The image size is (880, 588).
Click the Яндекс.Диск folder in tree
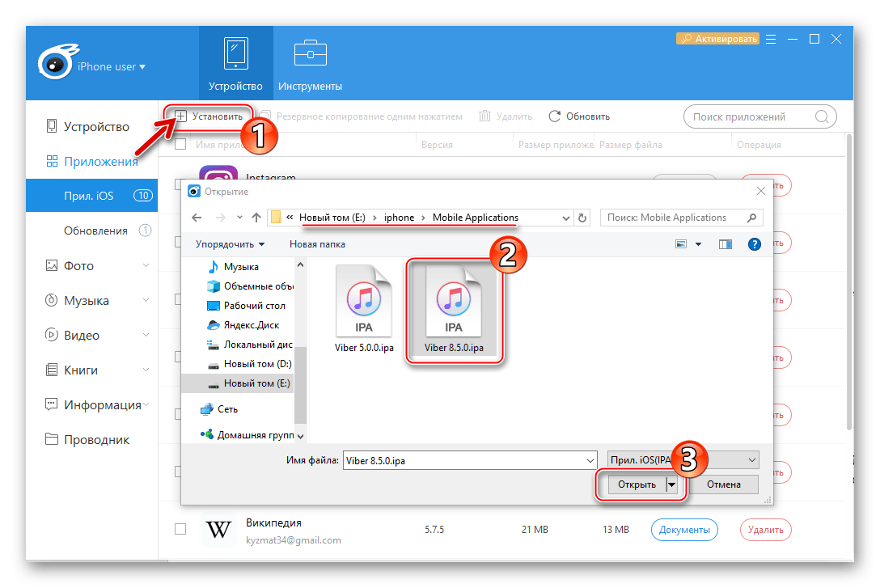coord(251,326)
